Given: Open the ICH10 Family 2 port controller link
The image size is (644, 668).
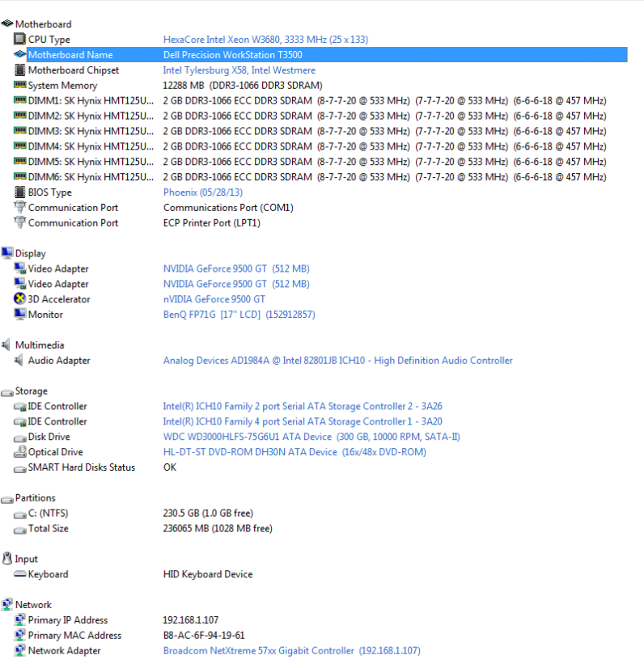Looking at the screenshot, I should point(303,407).
